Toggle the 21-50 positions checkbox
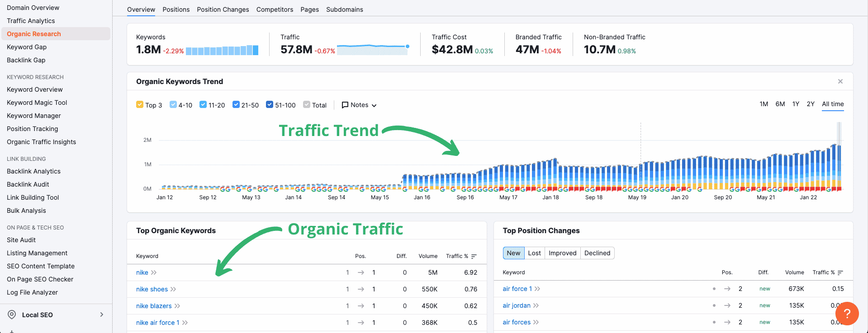The width and height of the screenshot is (868, 333). point(236,104)
